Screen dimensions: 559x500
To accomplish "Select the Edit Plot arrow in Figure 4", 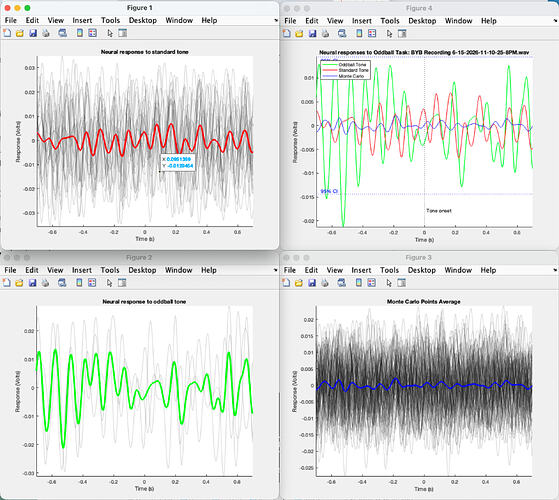I will click(x=389, y=33).
